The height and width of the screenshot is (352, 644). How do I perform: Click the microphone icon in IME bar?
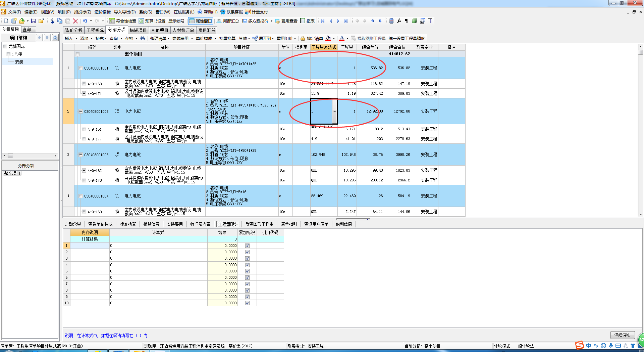(x=611, y=346)
